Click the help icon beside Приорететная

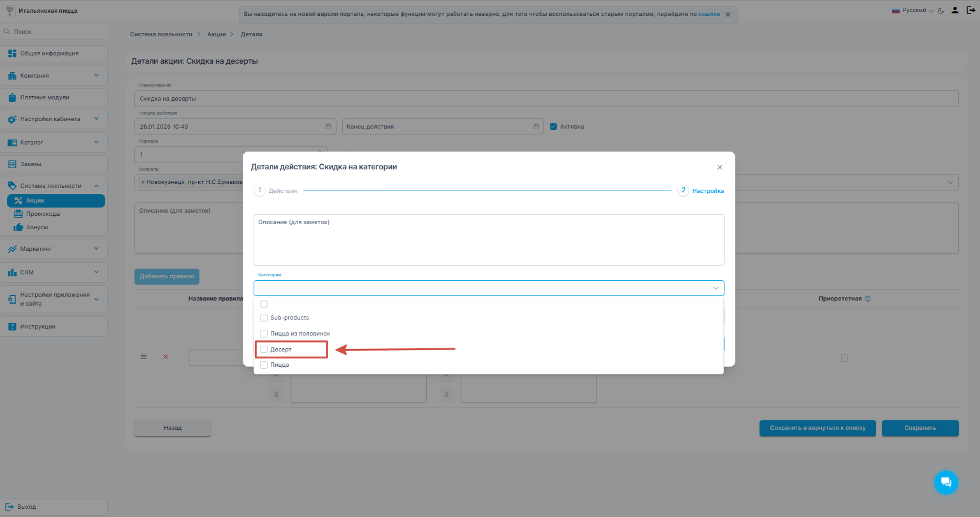[x=867, y=299]
